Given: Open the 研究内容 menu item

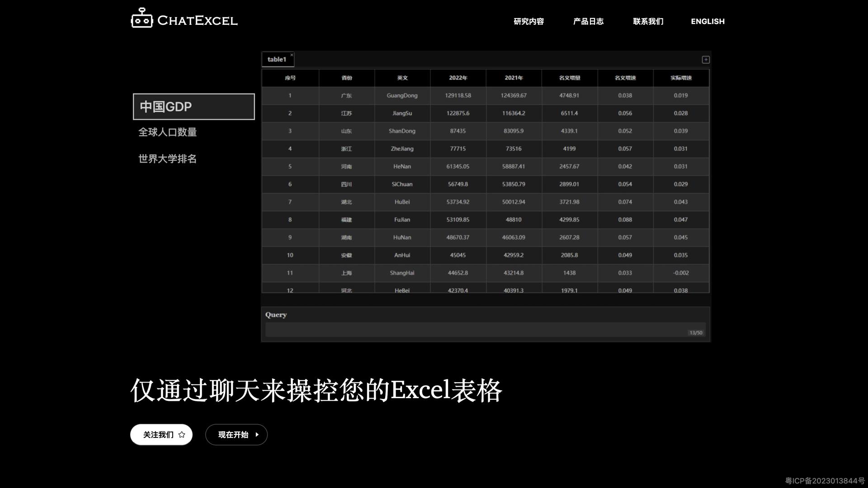Looking at the screenshot, I should (528, 21).
